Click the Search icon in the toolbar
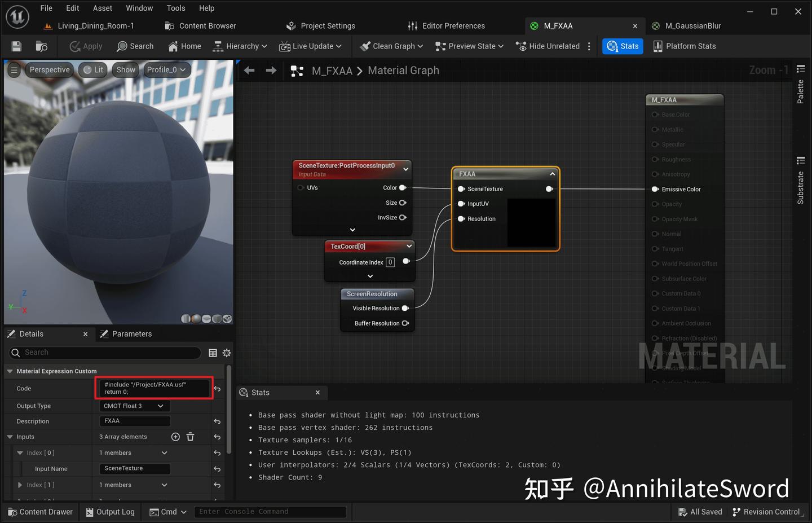Viewport: 812px width, 523px height. point(135,46)
